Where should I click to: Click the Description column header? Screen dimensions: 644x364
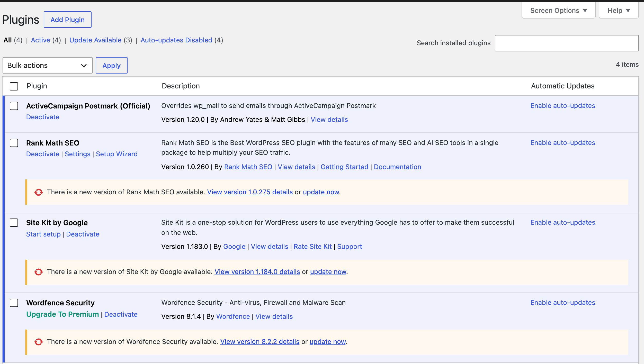[x=181, y=86]
